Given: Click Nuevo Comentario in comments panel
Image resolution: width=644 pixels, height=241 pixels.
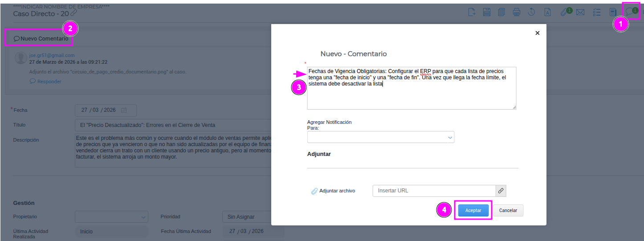Looking at the screenshot, I should 41,39.
